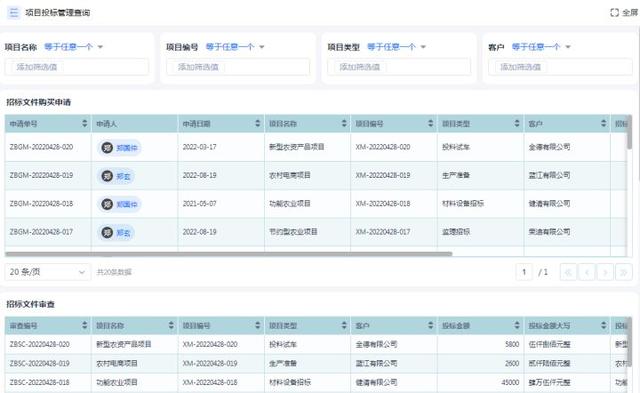The height and width of the screenshot is (393, 640).
Task: Click the purchase table horizontal scrollbar
Action: pos(229,254)
